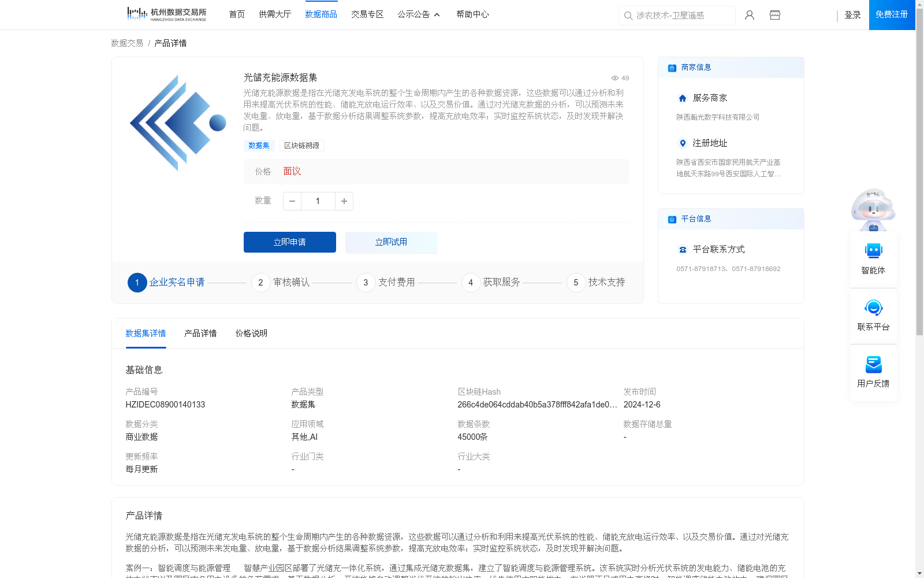This screenshot has width=924, height=578.
Task: Click the 平台信息 panel icon
Action: pos(672,219)
